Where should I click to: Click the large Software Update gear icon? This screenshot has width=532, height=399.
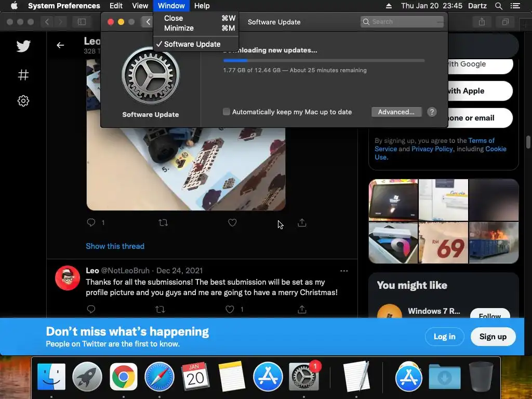[x=150, y=76]
